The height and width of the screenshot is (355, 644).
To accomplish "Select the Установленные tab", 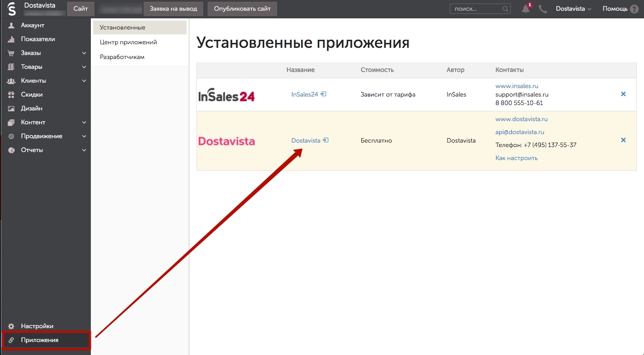I will click(x=140, y=28).
